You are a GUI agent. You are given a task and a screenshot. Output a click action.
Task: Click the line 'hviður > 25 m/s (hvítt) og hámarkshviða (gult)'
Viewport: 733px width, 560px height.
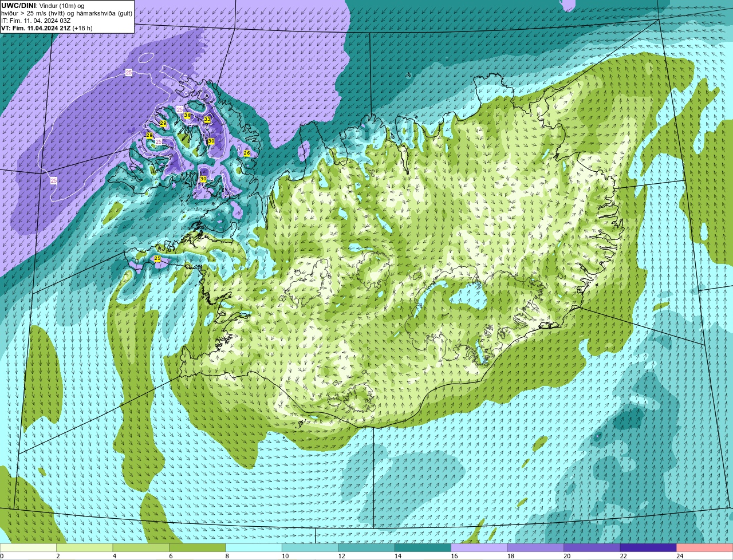(67, 13)
